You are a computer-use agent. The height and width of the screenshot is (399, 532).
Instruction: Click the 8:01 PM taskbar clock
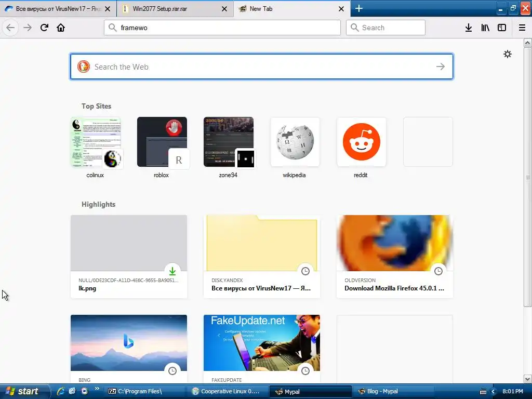tap(513, 391)
